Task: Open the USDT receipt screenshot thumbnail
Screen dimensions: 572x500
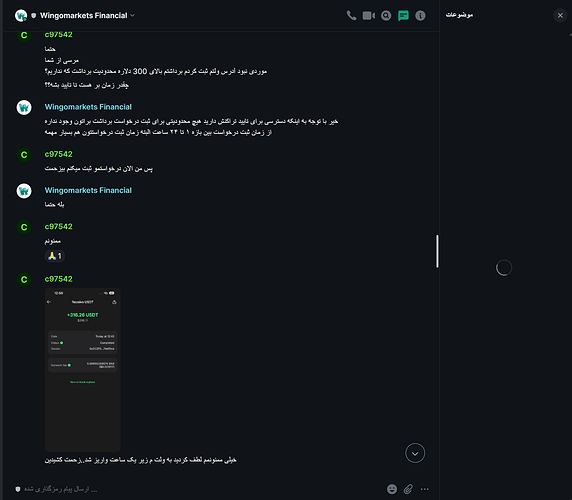Action: click(x=82, y=370)
